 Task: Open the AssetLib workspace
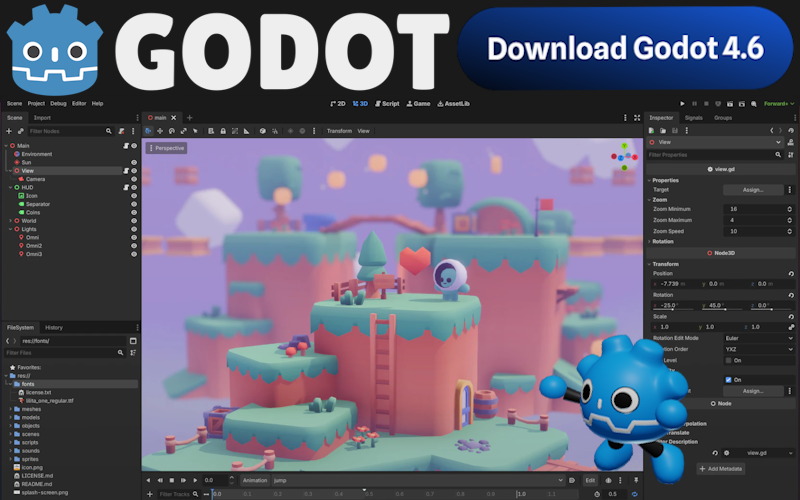coord(455,103)
